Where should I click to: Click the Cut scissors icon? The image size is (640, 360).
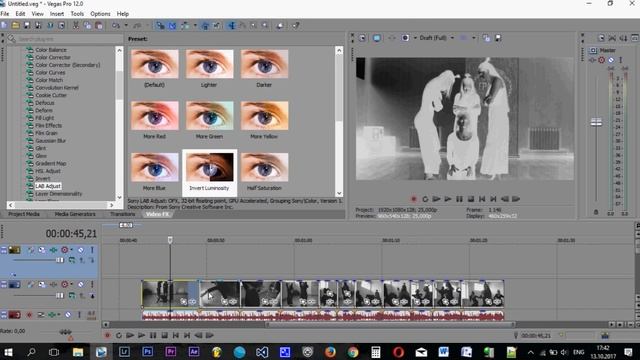[x=76, y=25]
